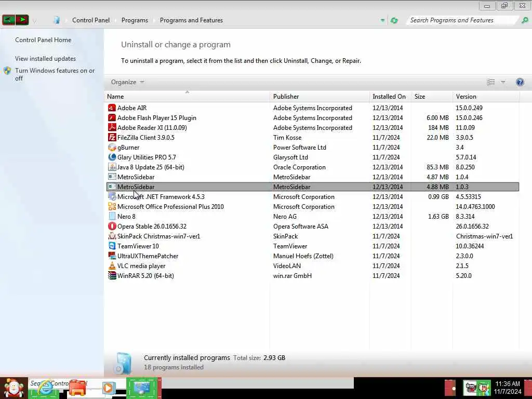Image resolution: width=532 pixels, height=399 pixels.
Task: Select the Adobe Reader XI icon
Action: (112, 128)
